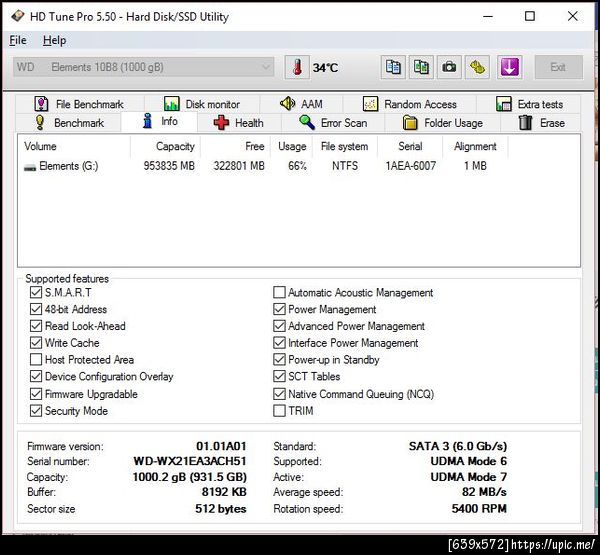The width and height of the screenshot is (600, 555).
Task: Toggle the S.M.A.R.T checkbox
Action: tap(36, 292)
